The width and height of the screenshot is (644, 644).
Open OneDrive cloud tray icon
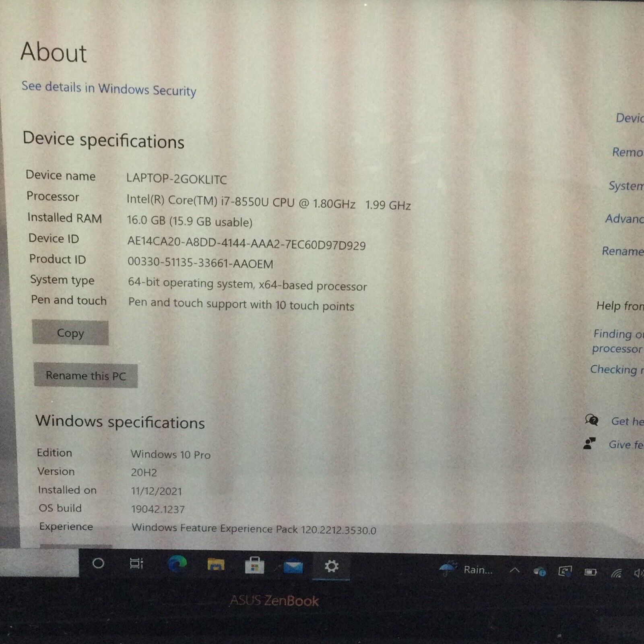tap(539, 571)
